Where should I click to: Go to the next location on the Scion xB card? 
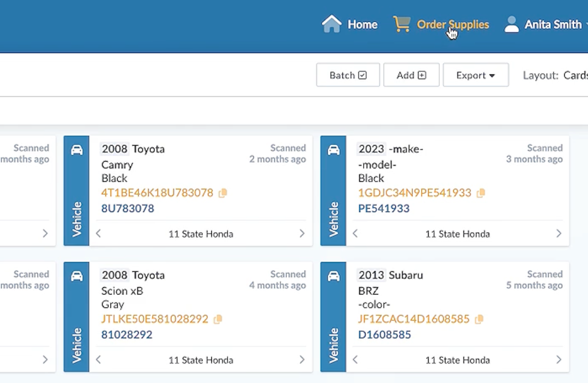click(302, 360)
